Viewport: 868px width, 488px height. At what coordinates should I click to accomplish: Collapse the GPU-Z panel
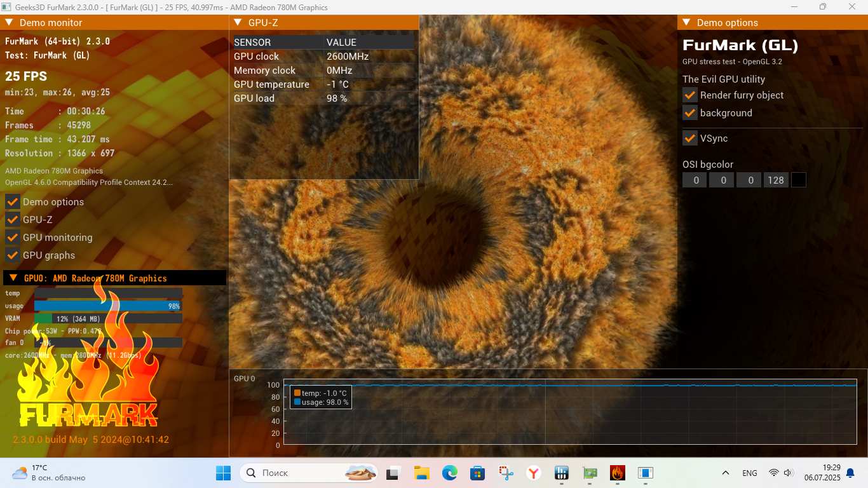click(238, 22)
